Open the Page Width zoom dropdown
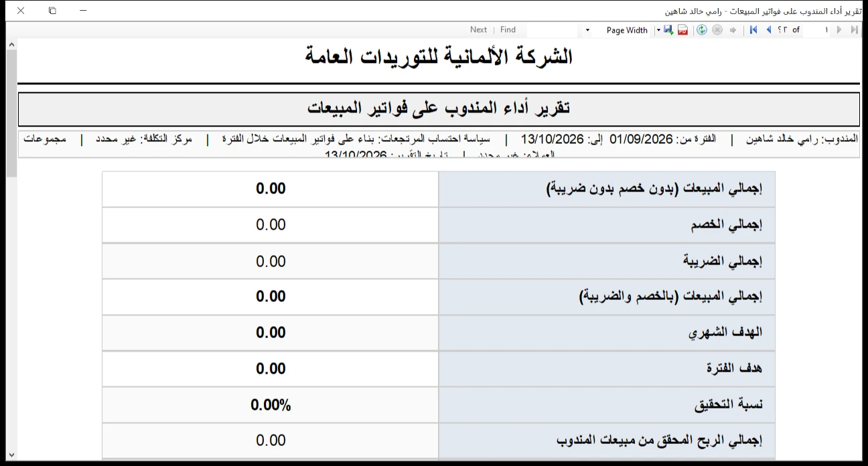Image resolution: width=868 pixels, height=466 pixels. (588, 30)
